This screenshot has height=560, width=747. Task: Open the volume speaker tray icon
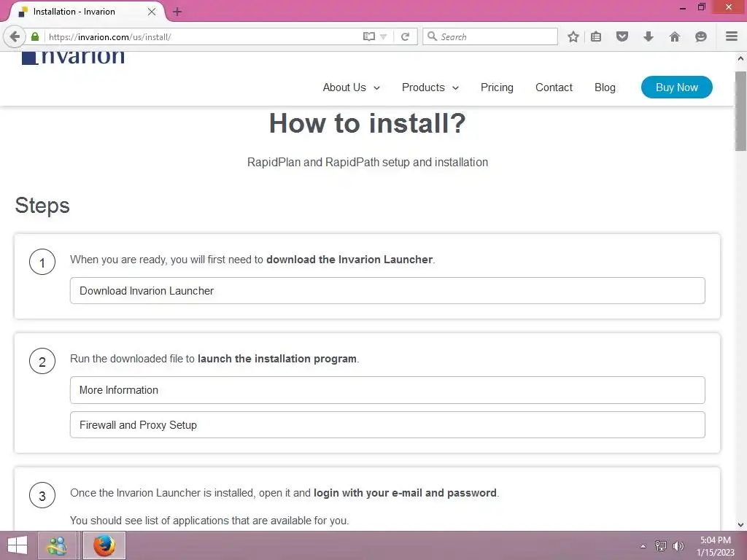678,546
